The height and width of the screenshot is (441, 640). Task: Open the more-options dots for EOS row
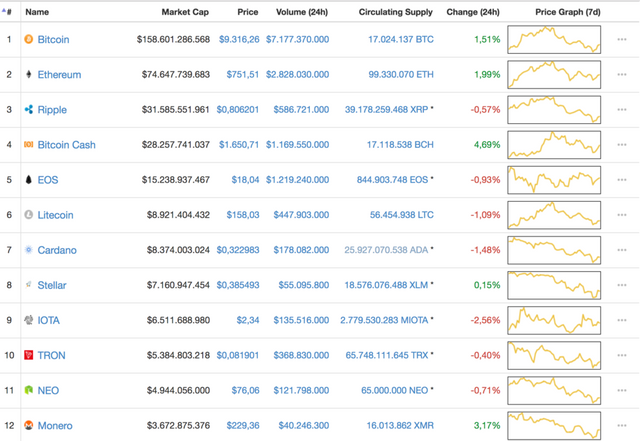pyautogui.click(x=622, y=180)
